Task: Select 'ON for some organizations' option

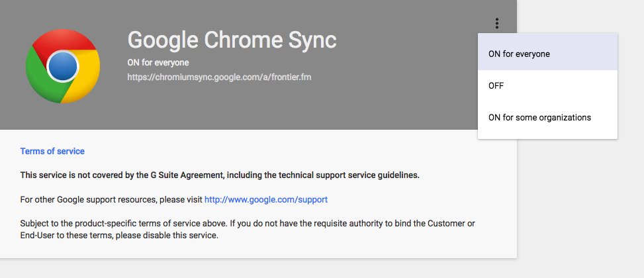Action: [x=547, y=117]
